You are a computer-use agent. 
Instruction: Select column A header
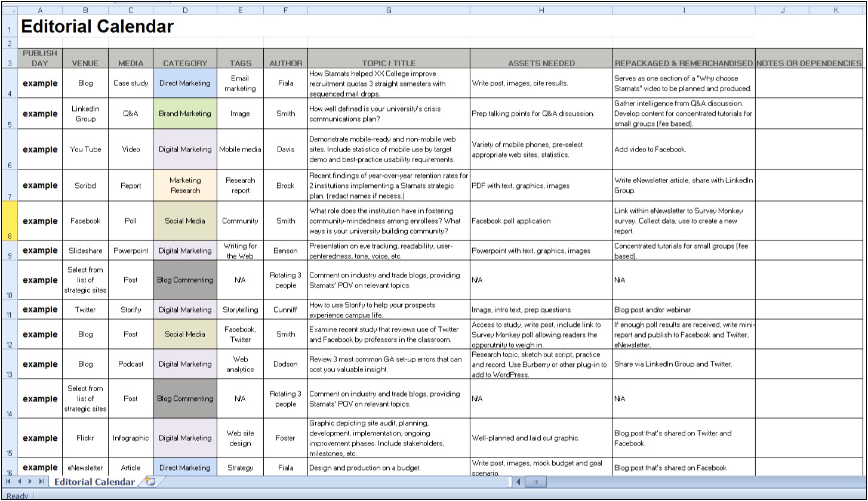pyautogui.click(x=40, y=10)
